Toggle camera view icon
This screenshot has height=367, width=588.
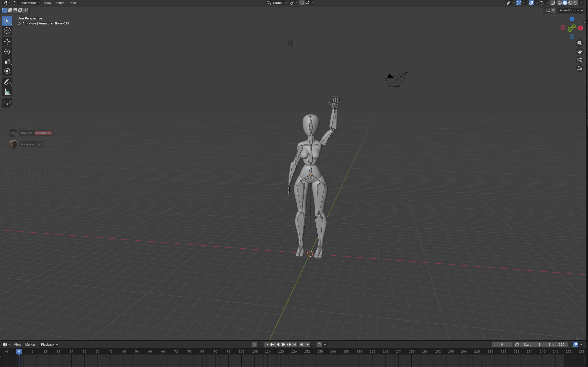[x=579, y=60]
